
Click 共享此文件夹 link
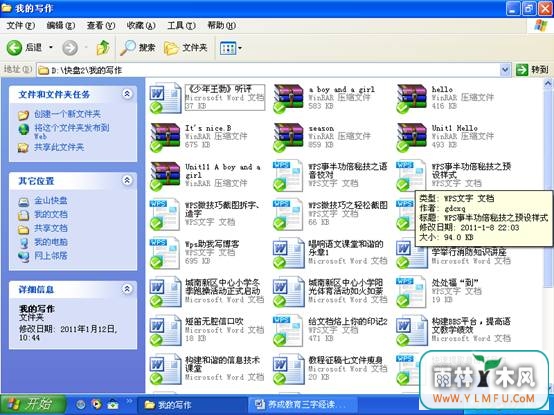(59, 147)
